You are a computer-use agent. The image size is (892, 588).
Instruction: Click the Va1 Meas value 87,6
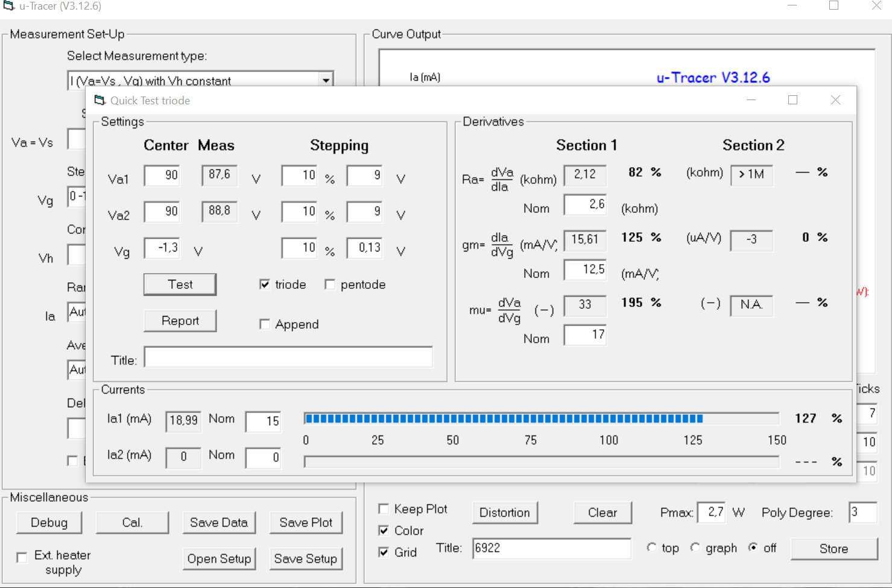(x=220, y=175)
